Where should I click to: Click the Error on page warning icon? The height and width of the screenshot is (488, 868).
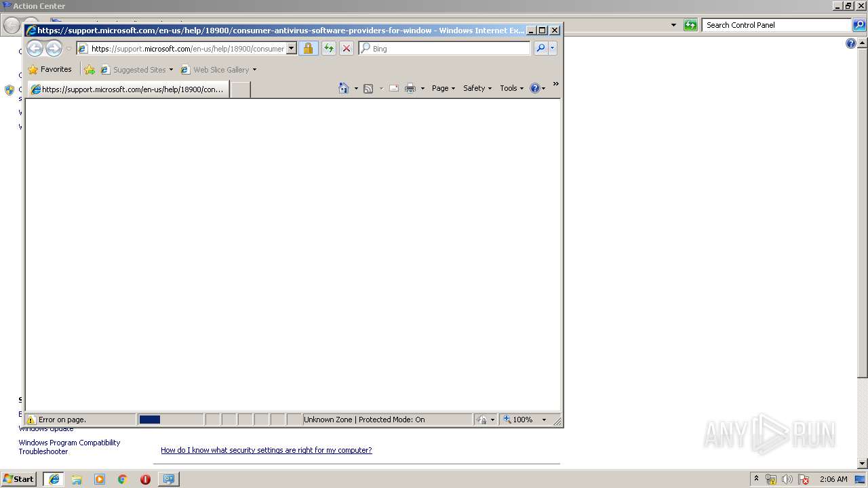[31, 420]
